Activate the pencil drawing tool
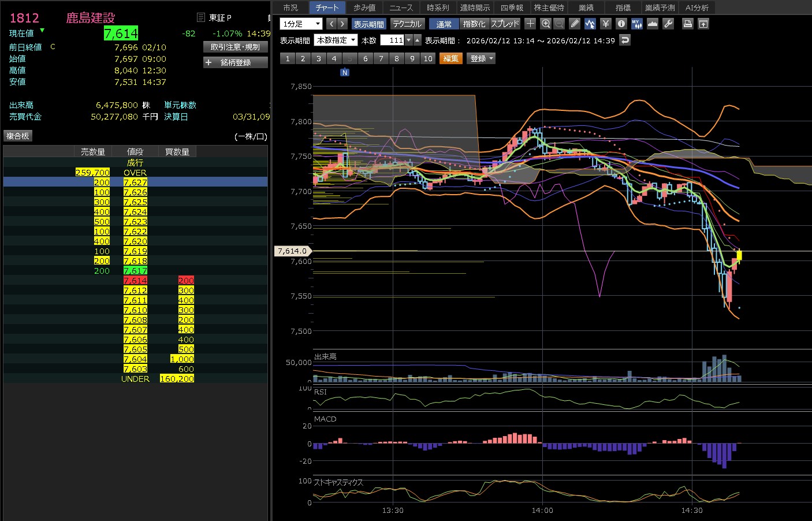812x521 pixels. point(574,24)
